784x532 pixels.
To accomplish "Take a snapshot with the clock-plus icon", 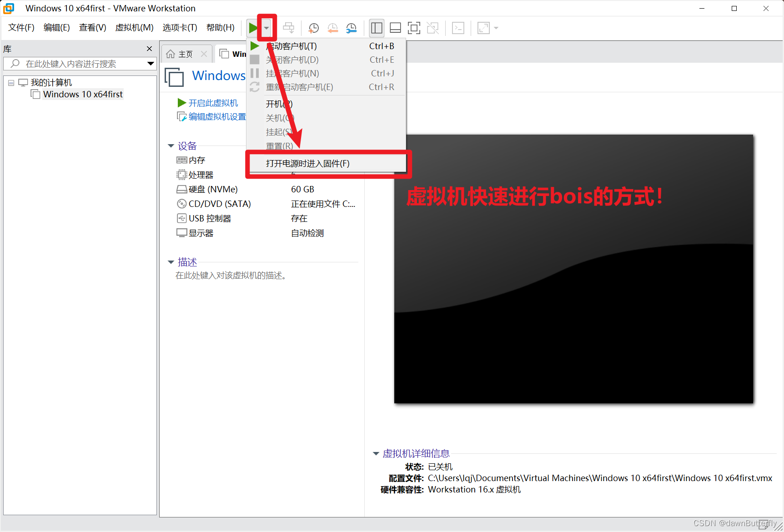I will pos(314,28).
